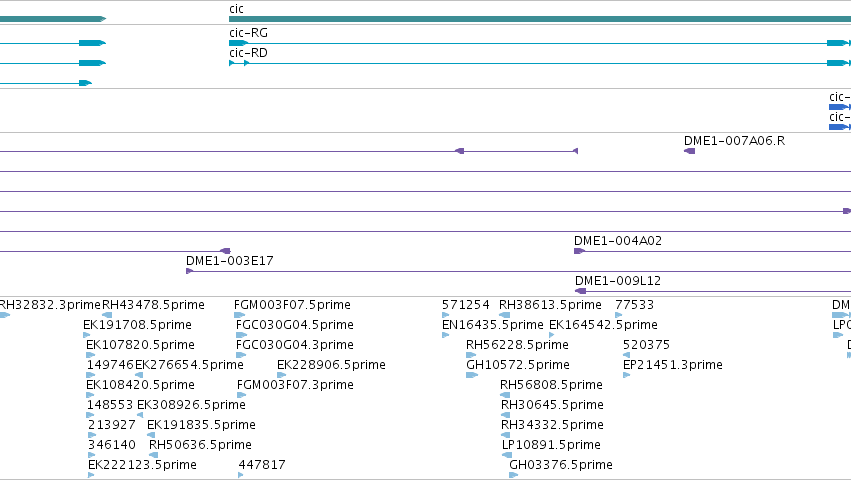Select EST 148553

point(110,405)
